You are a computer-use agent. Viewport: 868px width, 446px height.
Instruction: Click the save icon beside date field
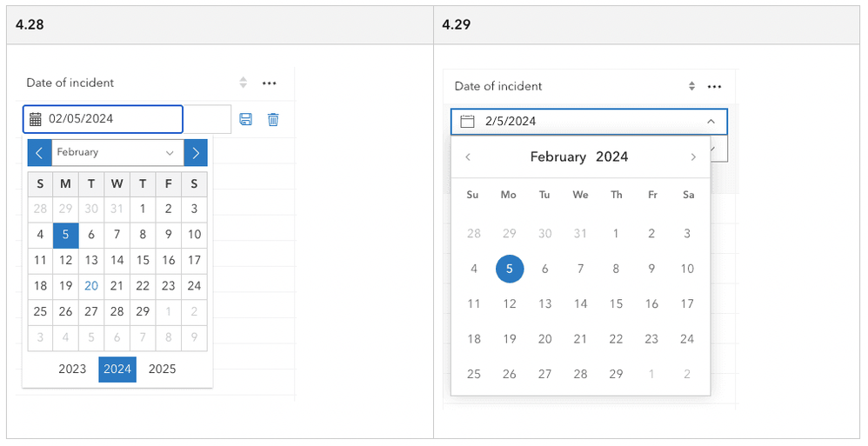(245, 119)
